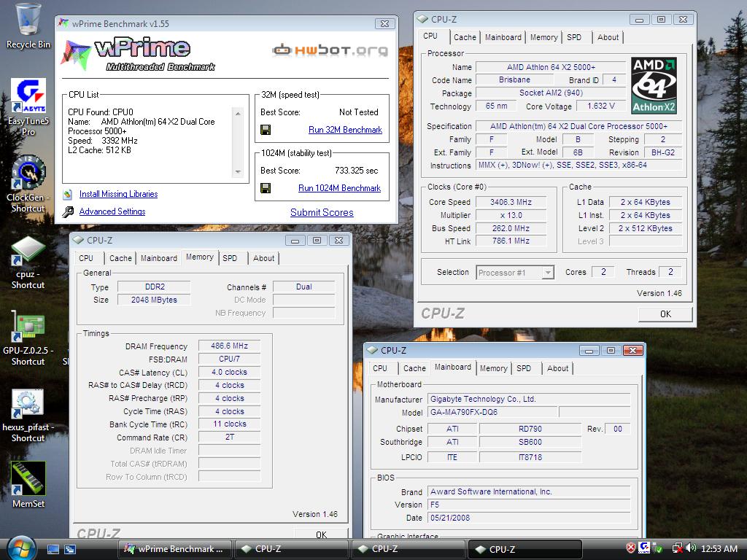Click the save icon for 32M score
This screenshot has height=560, width=747.
(266, 130)
